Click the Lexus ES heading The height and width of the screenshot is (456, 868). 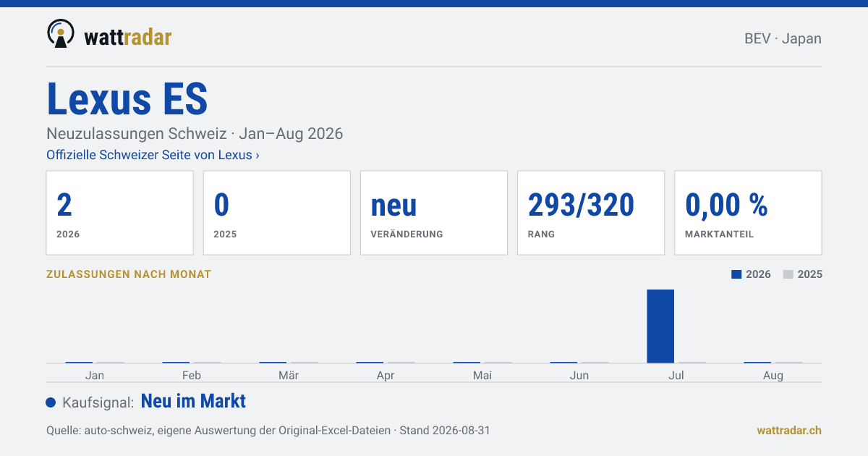(127, 99)
